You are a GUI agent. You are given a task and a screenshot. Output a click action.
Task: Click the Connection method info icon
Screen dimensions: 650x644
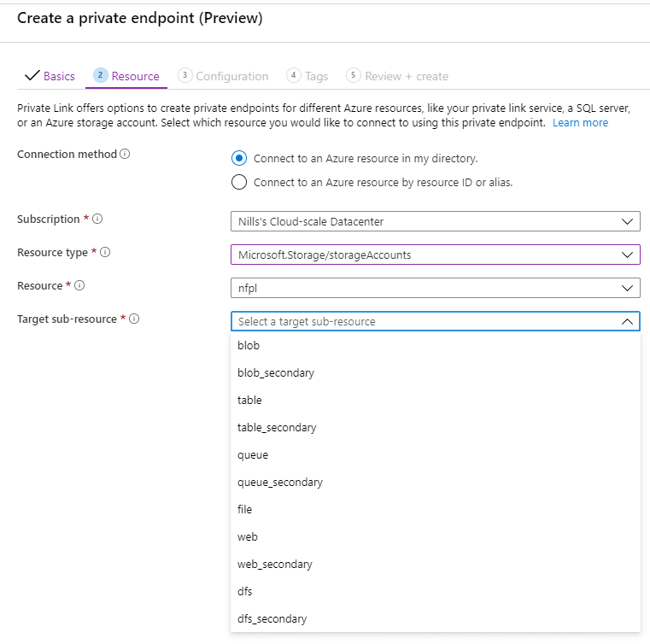(x=125, y=154)
